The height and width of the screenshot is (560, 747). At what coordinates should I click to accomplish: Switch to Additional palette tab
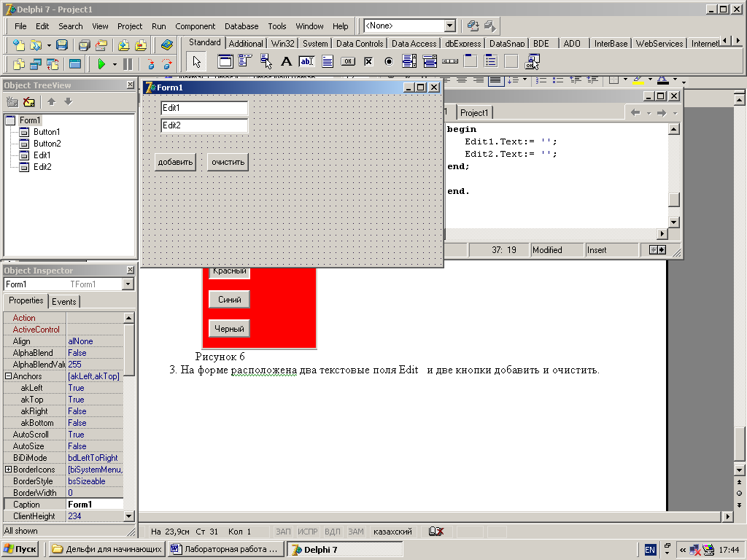(x=246, y=43)
